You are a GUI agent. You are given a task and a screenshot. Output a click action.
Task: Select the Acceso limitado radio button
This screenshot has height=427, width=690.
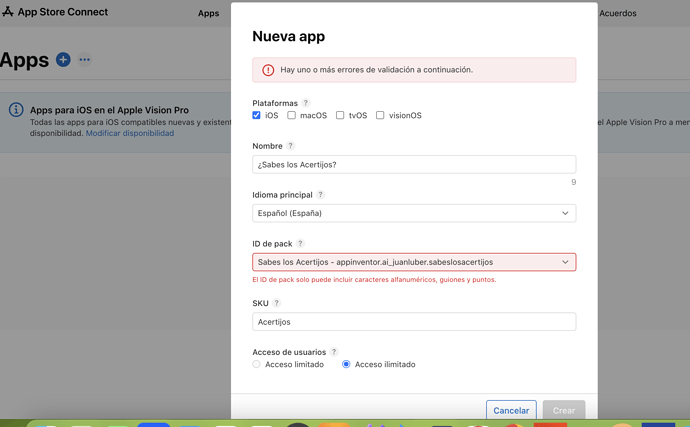(x=257, y=365)
